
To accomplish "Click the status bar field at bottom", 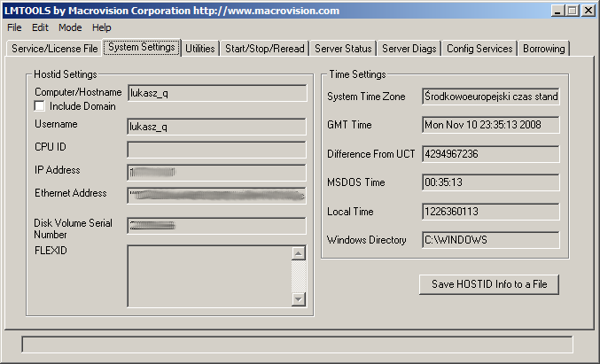I will 297,345.
